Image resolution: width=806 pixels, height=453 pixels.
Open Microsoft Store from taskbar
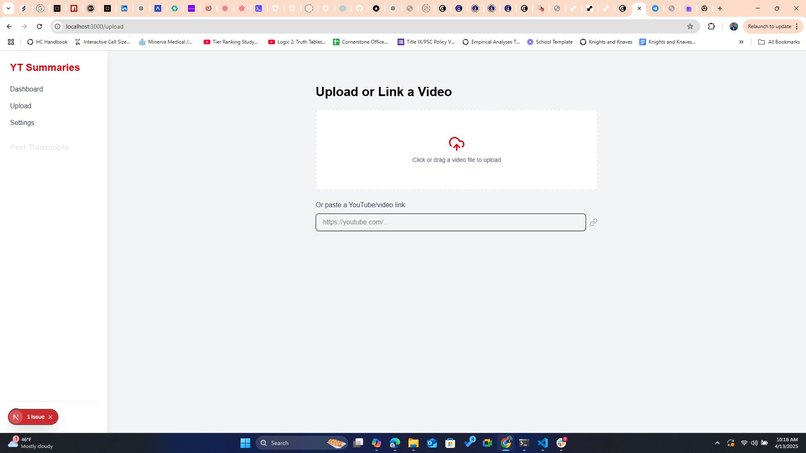point(450,443)
